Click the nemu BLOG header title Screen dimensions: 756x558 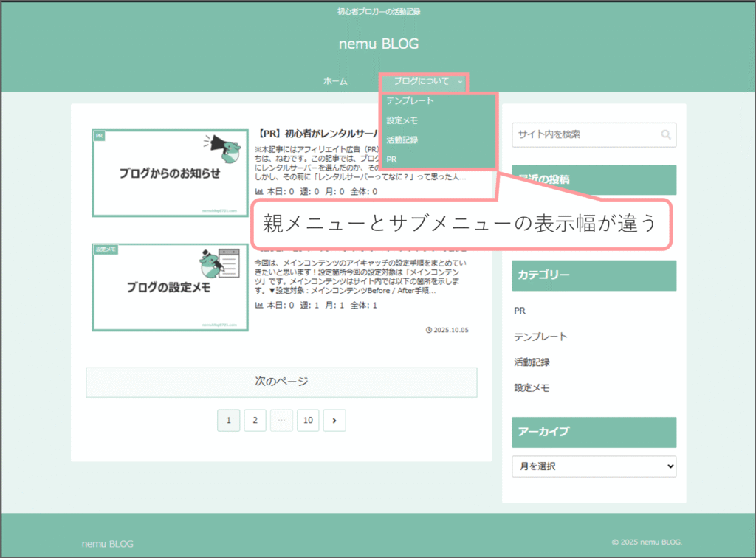pos(378,44)
